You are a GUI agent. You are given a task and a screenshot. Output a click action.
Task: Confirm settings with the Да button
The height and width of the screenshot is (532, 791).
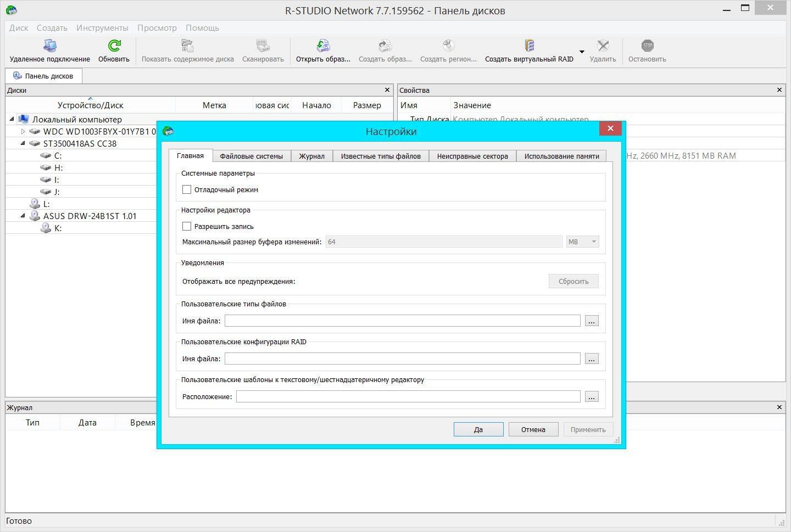478,429
